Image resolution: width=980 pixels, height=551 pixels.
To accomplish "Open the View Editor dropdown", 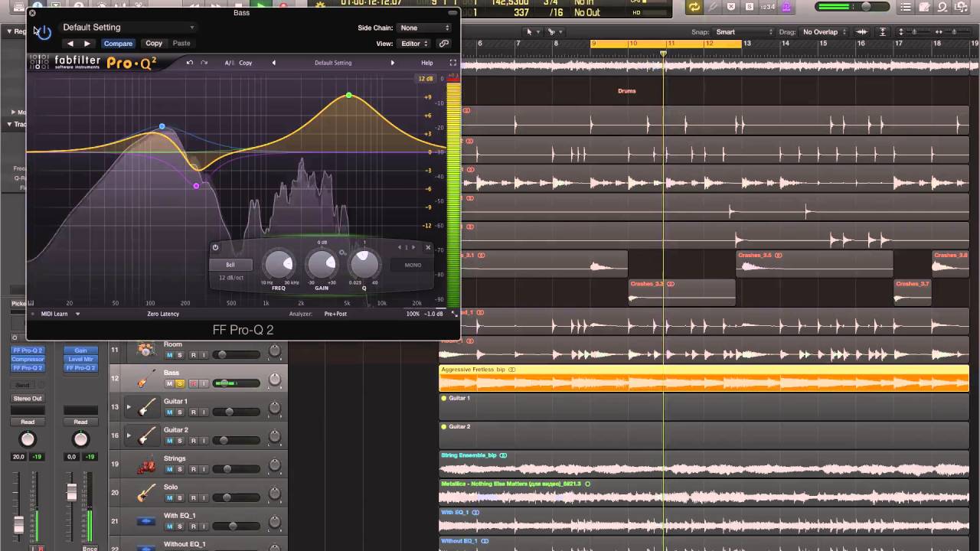I will click(414, 44).
